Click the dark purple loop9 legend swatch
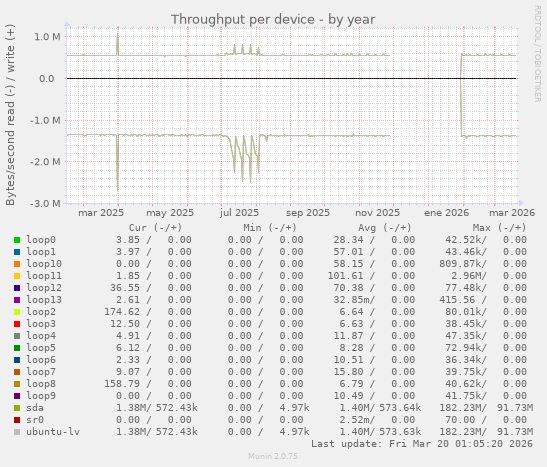Viewport: 547px width, 467px height. tap(17, 396)
